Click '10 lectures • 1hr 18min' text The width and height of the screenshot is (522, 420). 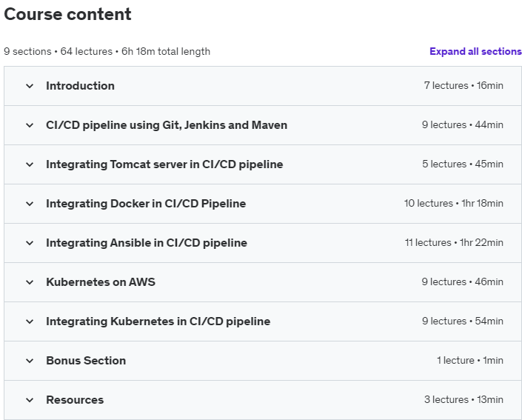pos(453,204)
